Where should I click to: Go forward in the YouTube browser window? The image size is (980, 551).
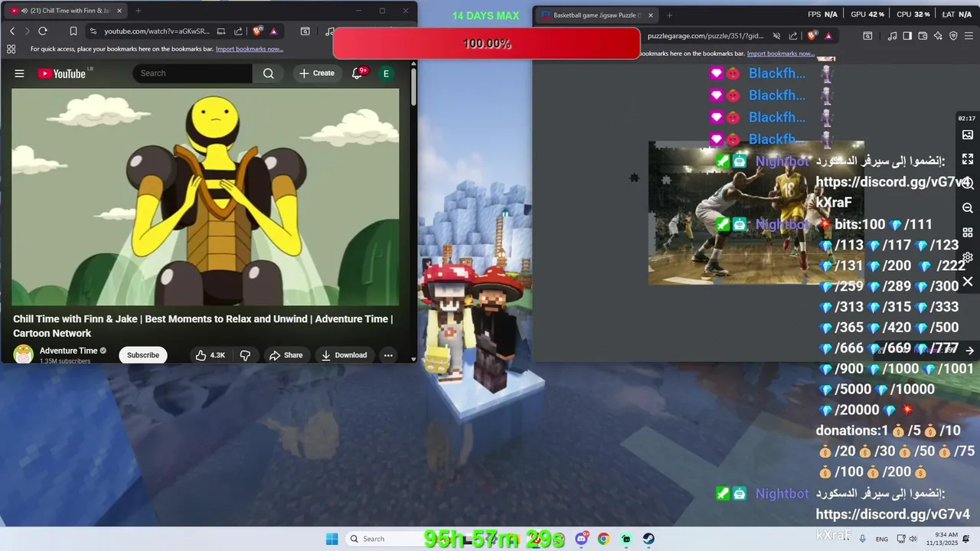pos(27,31)
